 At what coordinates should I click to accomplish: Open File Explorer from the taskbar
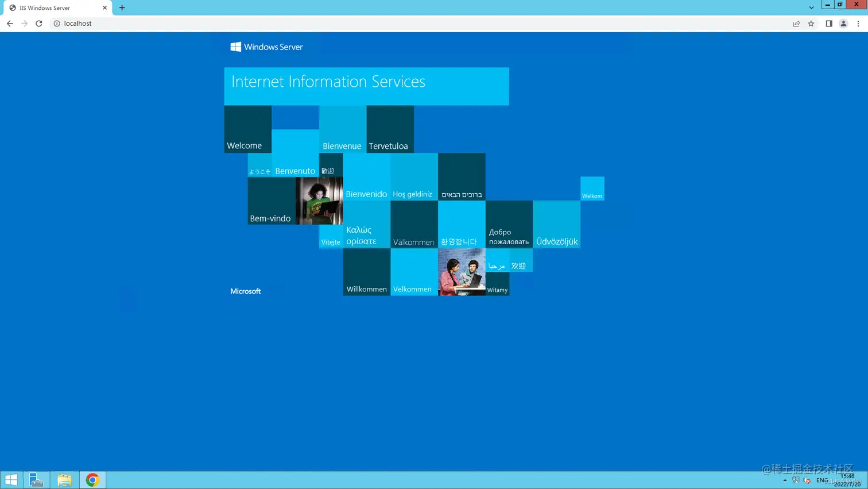[64, 480]
